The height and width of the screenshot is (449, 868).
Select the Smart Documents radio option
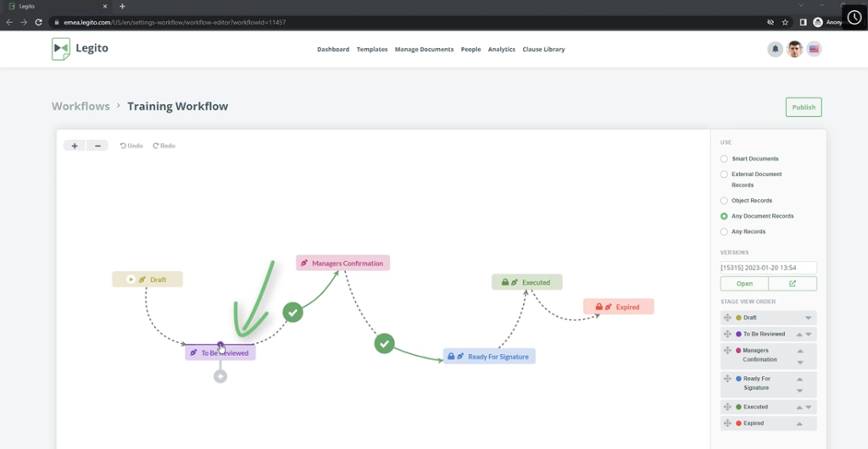(724, 158)
